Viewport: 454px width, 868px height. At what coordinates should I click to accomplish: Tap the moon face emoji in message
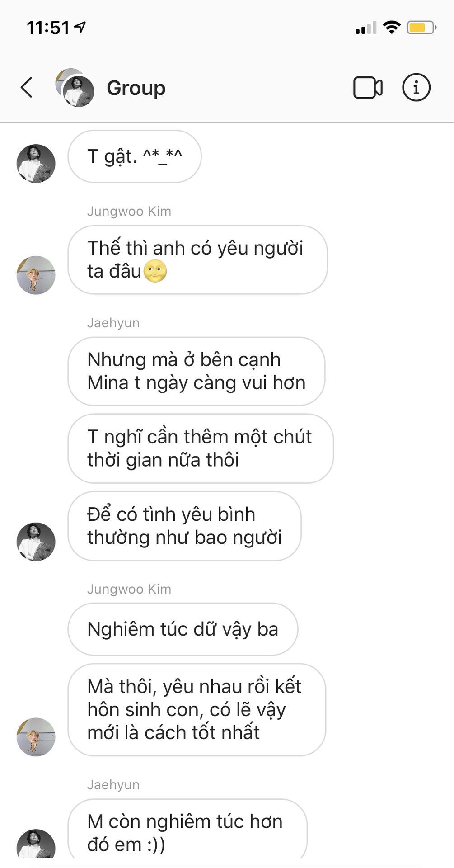click(155, 271)
